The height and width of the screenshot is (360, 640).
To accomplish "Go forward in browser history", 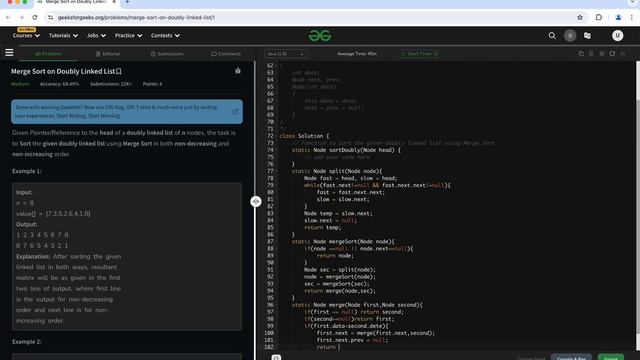I will point(22,18).
